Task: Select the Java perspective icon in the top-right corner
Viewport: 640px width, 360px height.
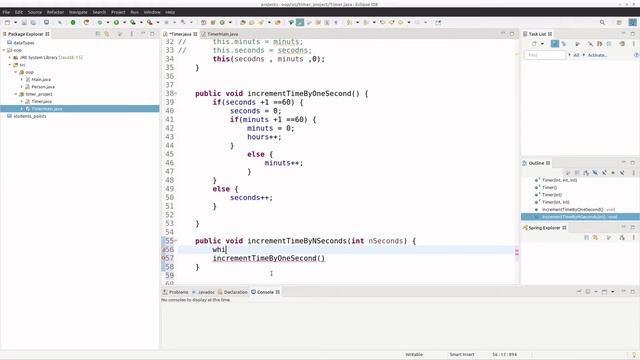Action: (633, 22)
